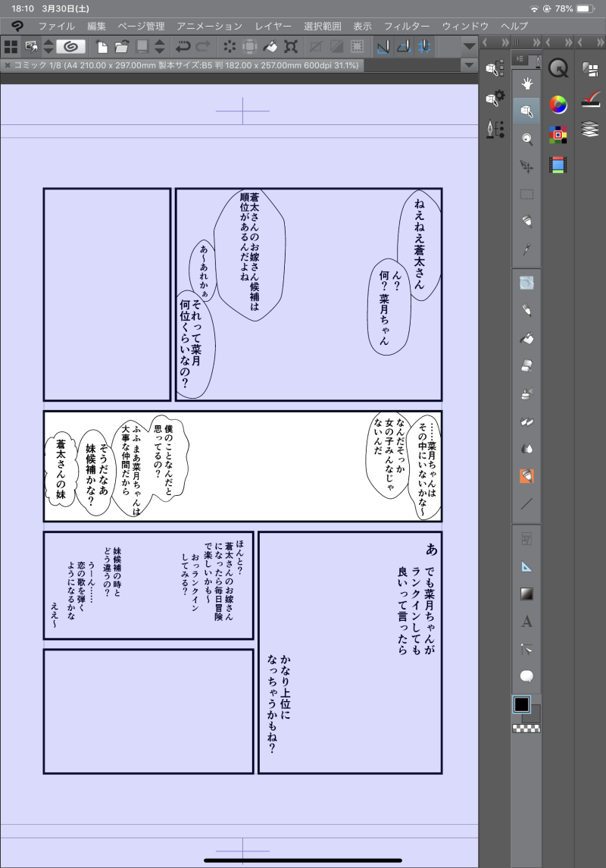Create a new document with New icon
This screenshot has height=868, width=606.
click(102, 46)
